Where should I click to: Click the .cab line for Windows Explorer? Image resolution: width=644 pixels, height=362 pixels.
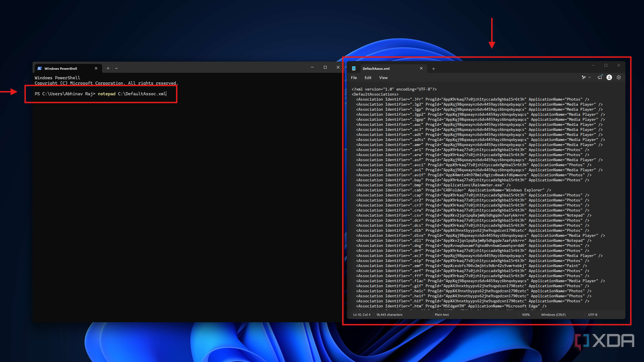454,190
